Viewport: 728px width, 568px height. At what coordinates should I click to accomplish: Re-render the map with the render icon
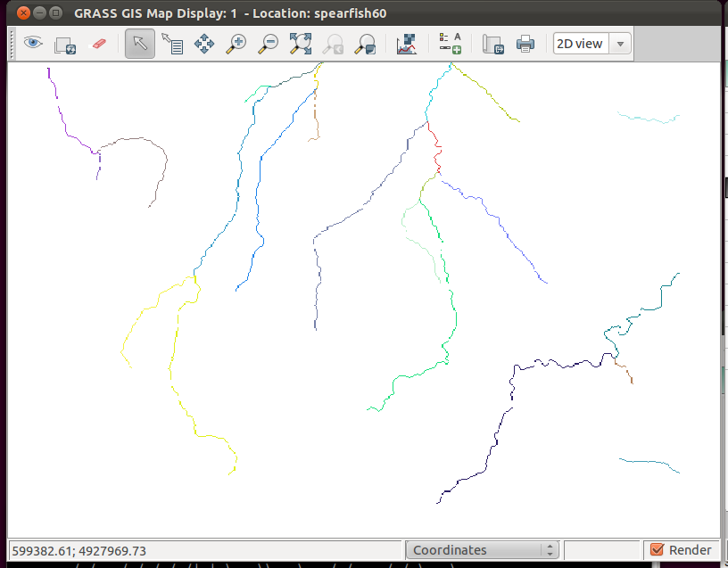click(x=65, y=45)
